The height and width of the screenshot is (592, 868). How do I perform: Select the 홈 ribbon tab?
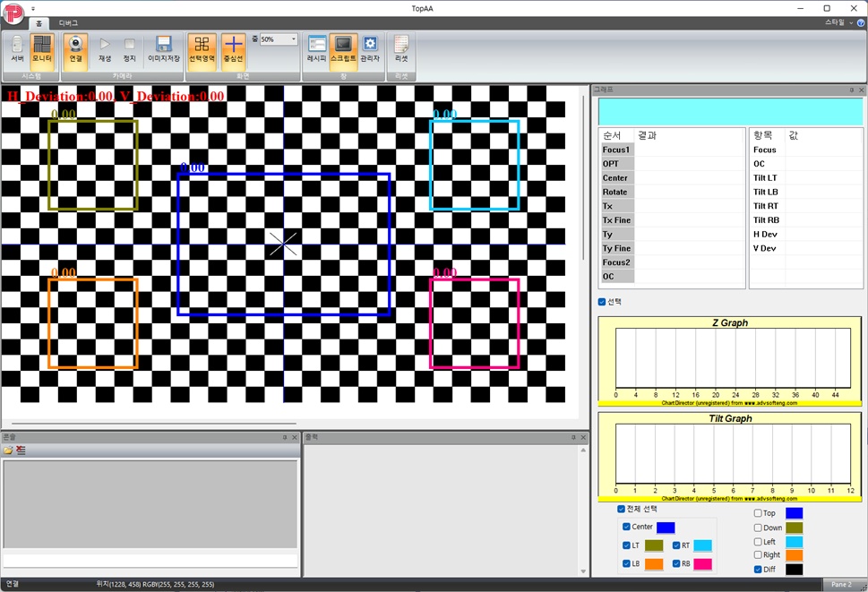pos(39,22)
